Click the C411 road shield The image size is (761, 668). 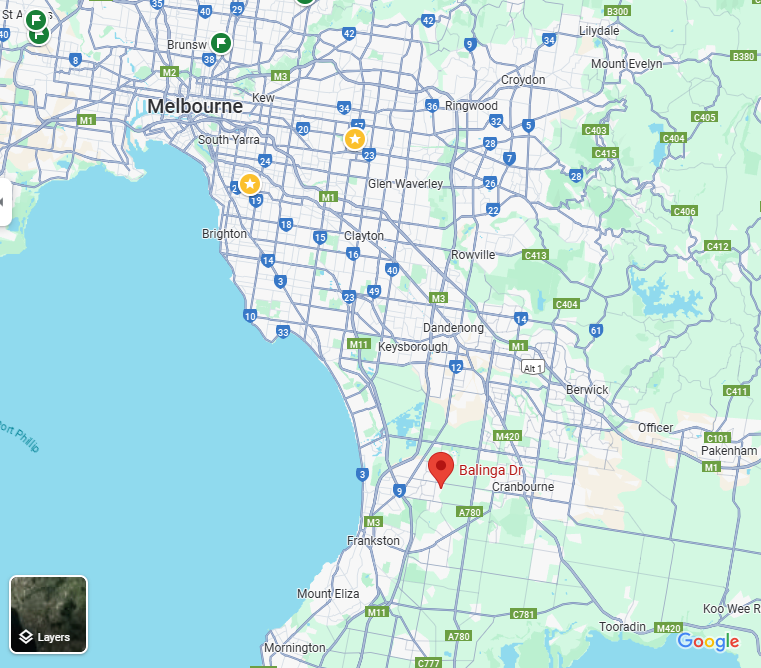click(736, 391)
